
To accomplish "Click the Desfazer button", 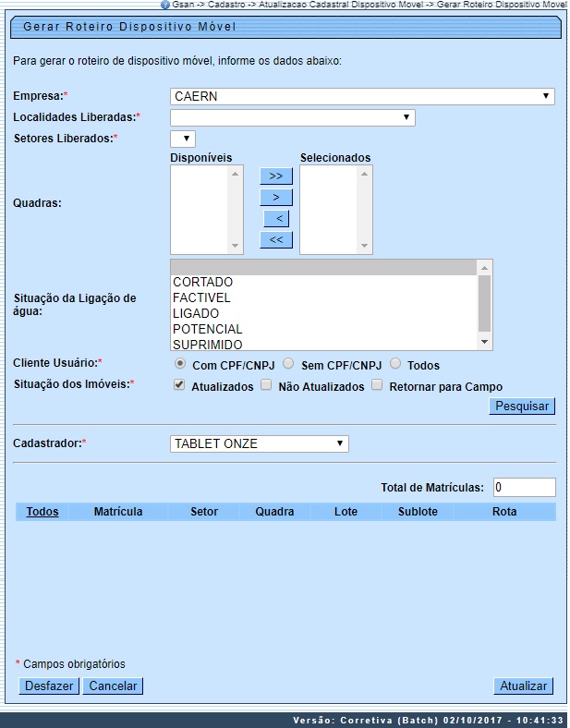I will tap(49, 686).
